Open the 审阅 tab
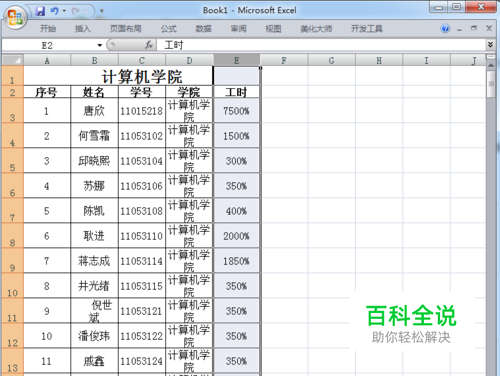The image size is (500, 376). point(238,29)
